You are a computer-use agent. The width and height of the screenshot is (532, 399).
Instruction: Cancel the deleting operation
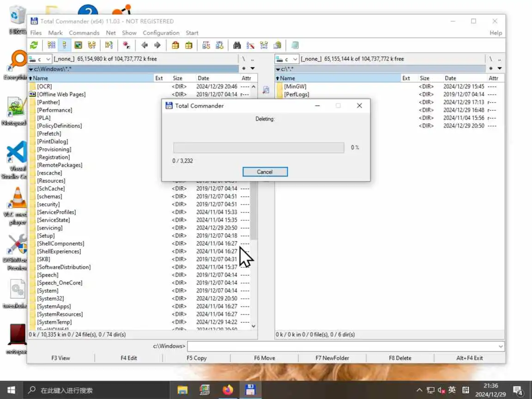pos(265,172)
